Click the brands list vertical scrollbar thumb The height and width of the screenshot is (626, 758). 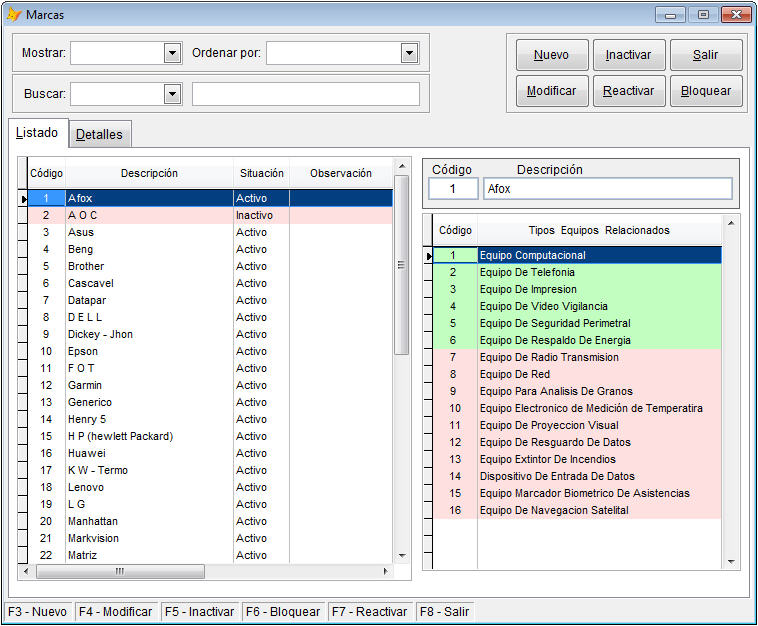401,265
